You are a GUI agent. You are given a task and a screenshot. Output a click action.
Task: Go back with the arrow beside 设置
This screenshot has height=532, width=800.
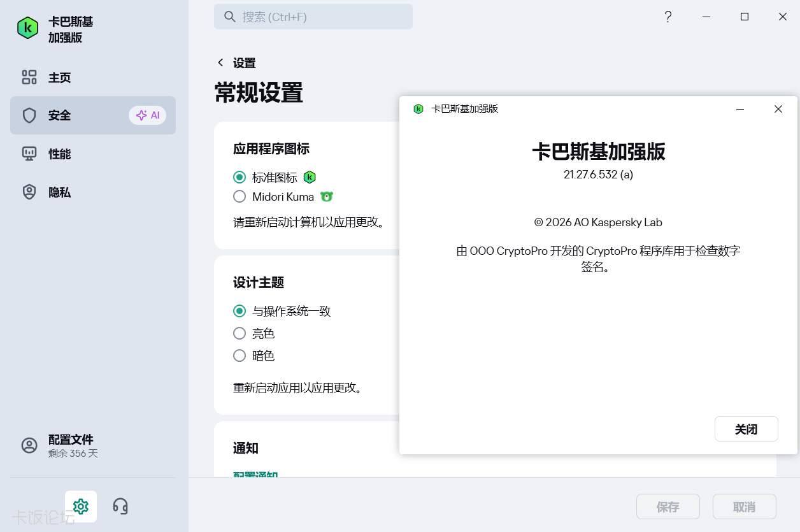click(x=220, y=62)
